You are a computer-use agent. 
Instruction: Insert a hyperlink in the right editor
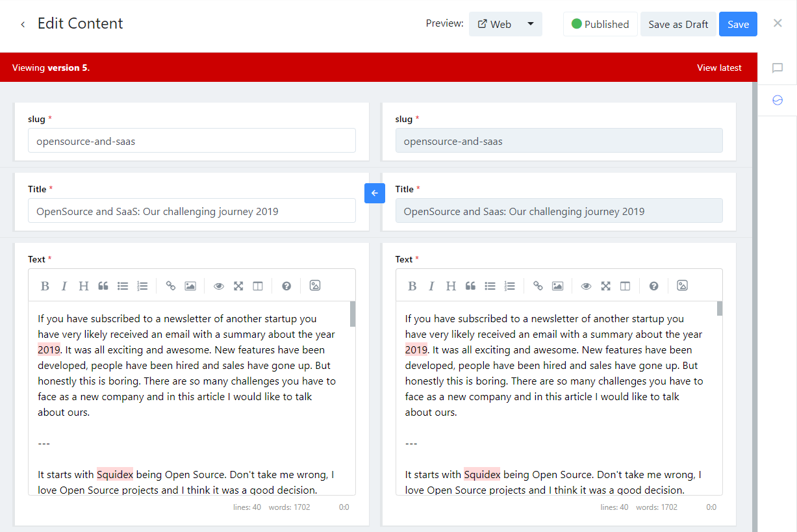point(537,286)
